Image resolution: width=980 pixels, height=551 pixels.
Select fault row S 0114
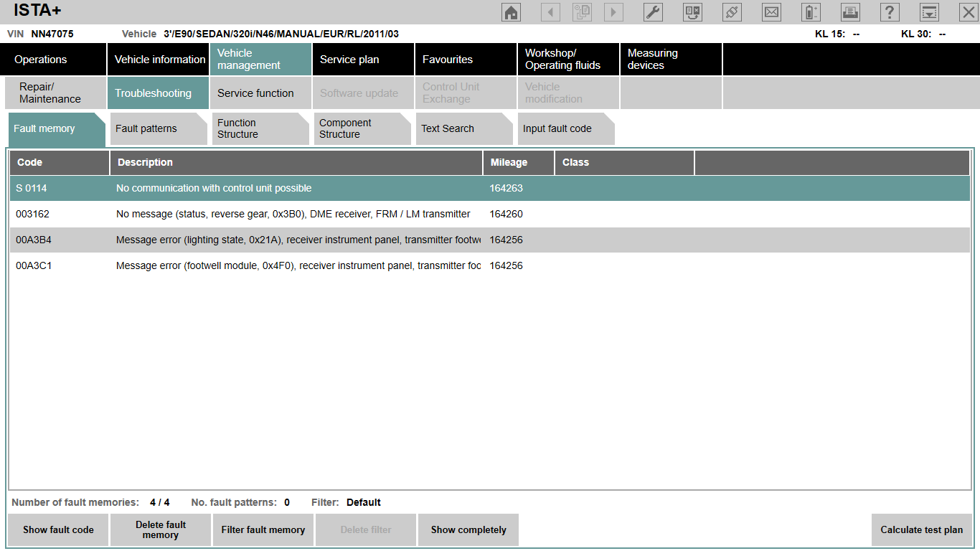[490, 188]
